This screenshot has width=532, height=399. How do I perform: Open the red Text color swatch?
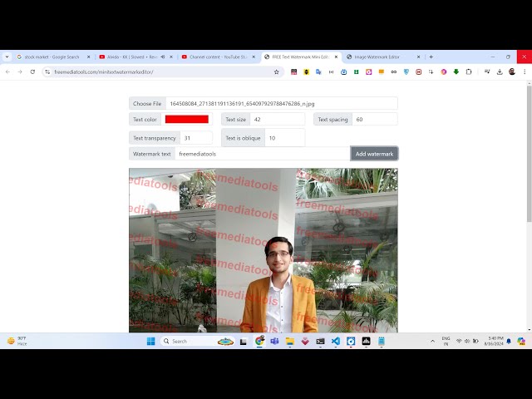(x=186, y=120)
